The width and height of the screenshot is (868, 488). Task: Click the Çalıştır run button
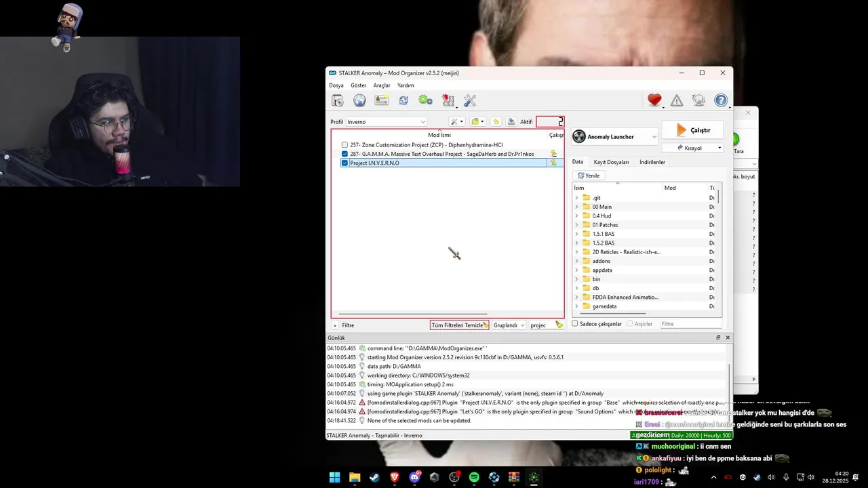pyautogui.click(x=692, y=130)
